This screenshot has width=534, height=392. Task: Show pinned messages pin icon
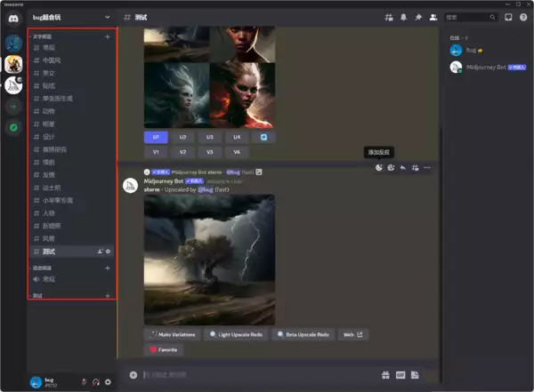point(418,17)
